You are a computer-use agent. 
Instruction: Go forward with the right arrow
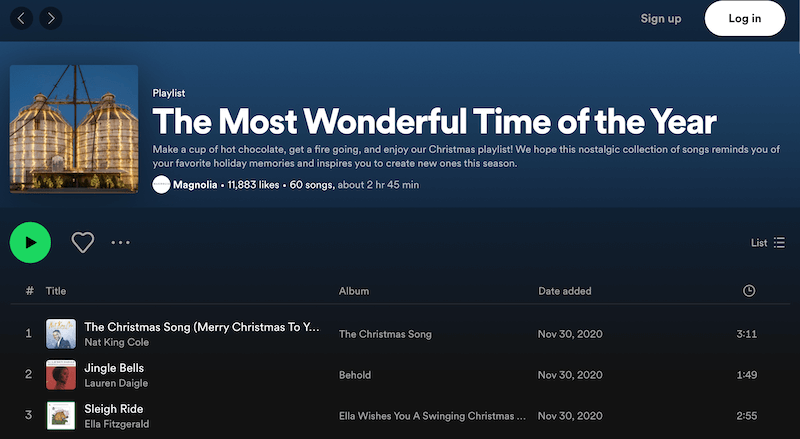pyautogui.click(x=49, y=18)
